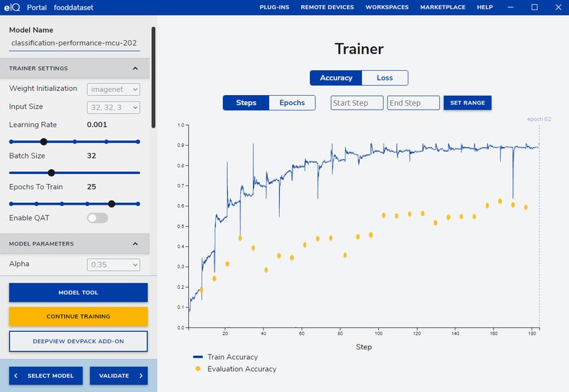Click the Evaluation Accuracy legend entry

pyautogui.click(x=236, y=369)
